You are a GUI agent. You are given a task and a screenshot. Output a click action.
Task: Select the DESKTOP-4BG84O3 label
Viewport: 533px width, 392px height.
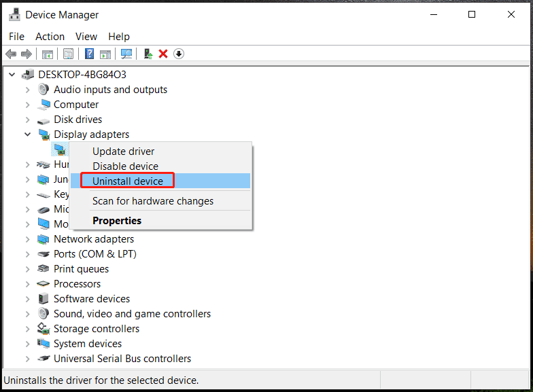(82, 75)
